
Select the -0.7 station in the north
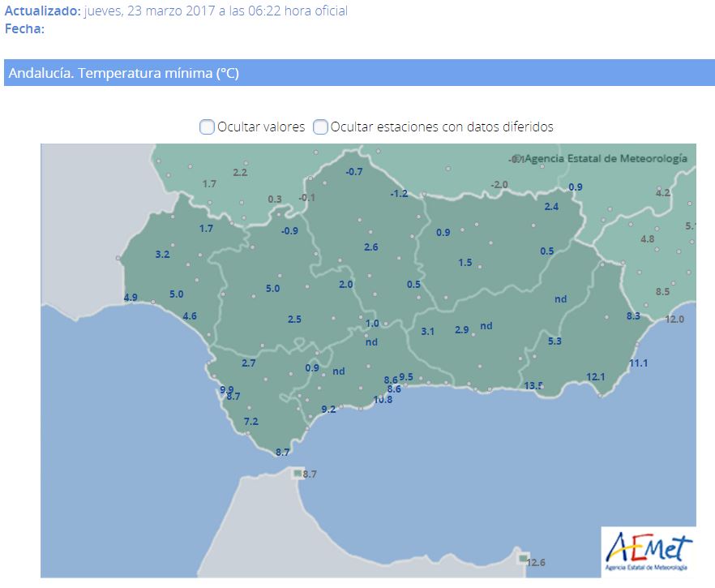pos(354,171)
